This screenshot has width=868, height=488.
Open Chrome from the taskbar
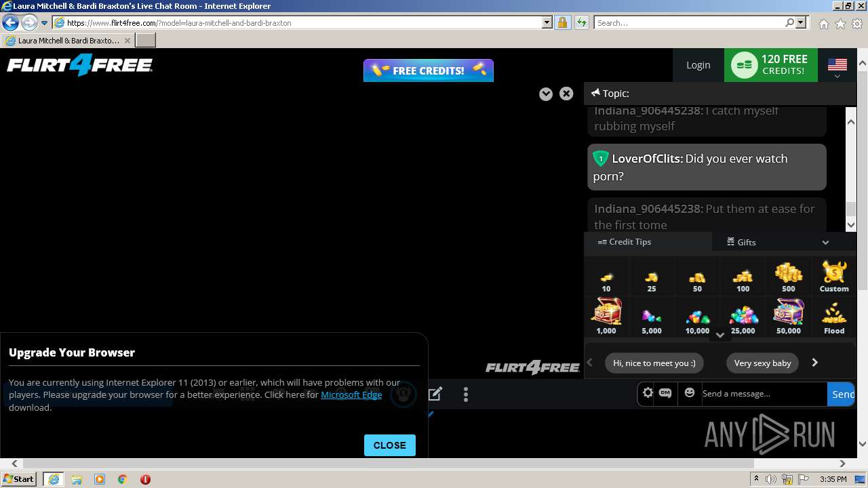(x=123, y=479)
